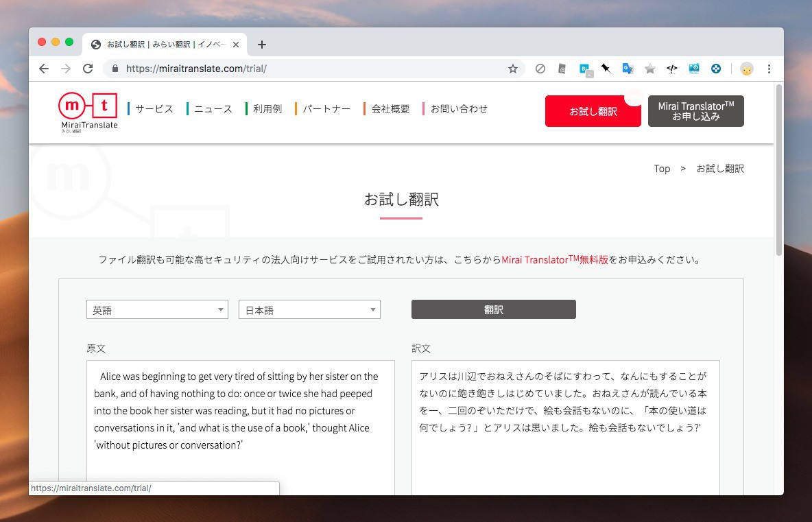Open the blue circular cross extension

(x=716, y=69)
